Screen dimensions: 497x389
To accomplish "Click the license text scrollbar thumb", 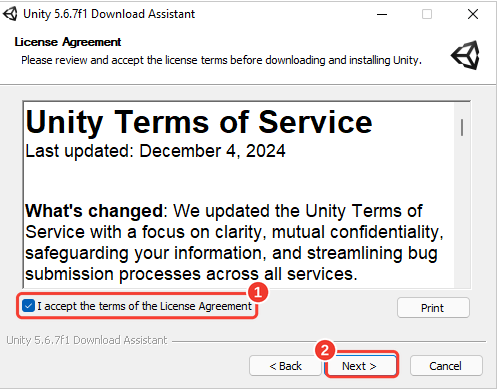I will pos(462,127).
